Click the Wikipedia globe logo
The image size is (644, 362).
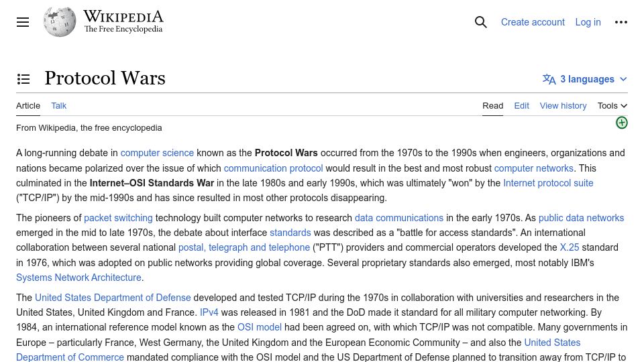pos(60,21)
